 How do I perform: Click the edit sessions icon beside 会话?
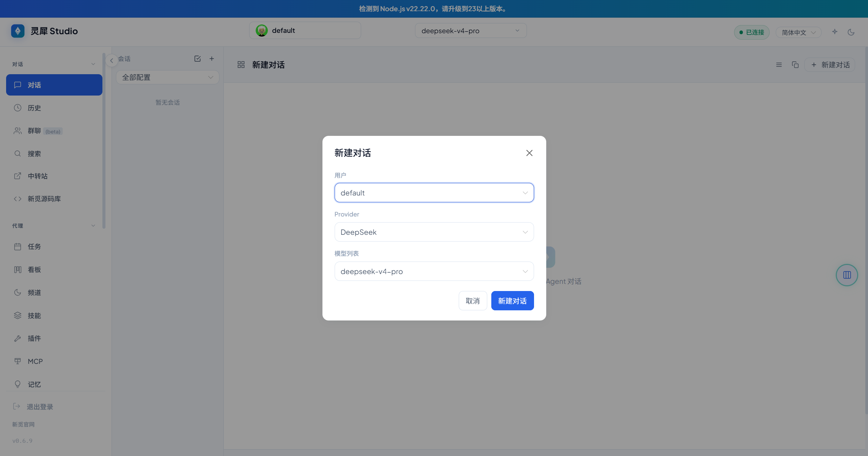[x=198, y=59]
